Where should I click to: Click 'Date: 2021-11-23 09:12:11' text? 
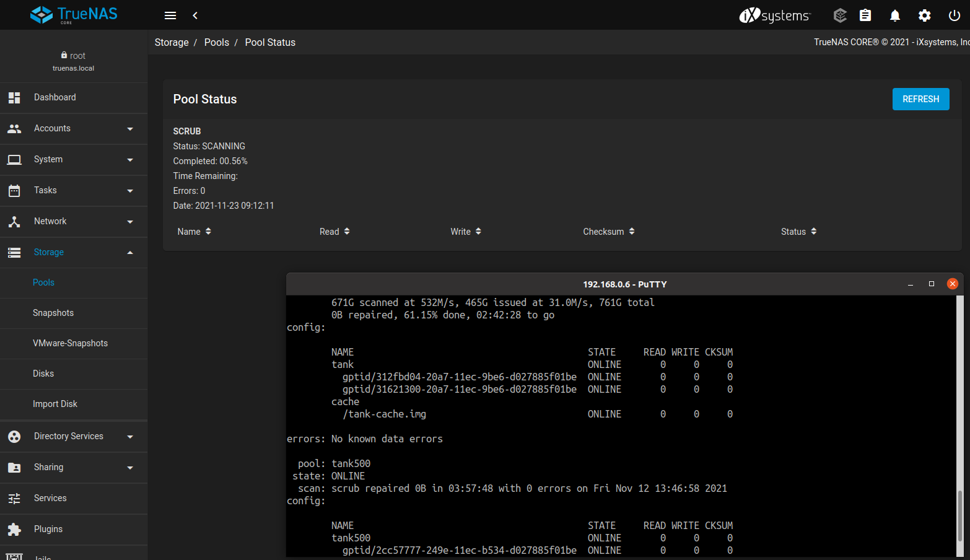tap(224, 206)
